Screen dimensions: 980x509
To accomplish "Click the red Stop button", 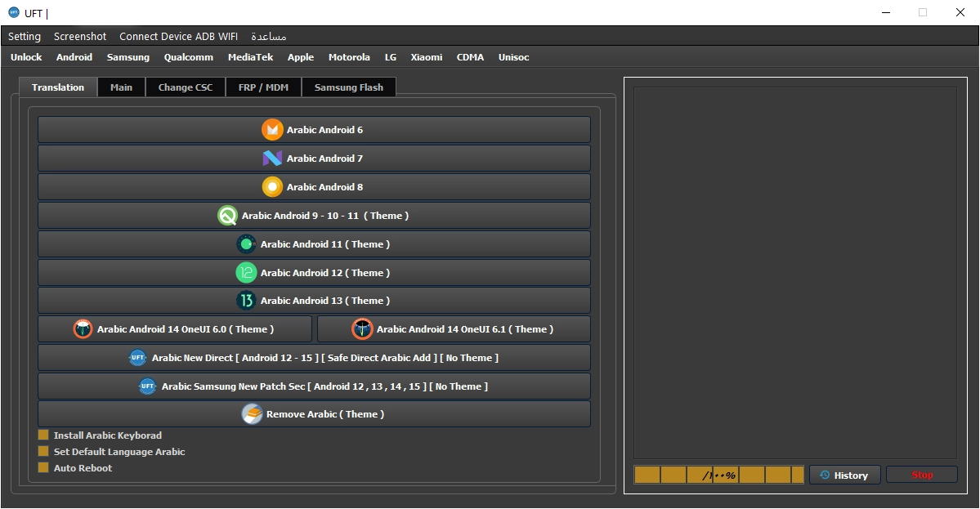I will [922, 476].
